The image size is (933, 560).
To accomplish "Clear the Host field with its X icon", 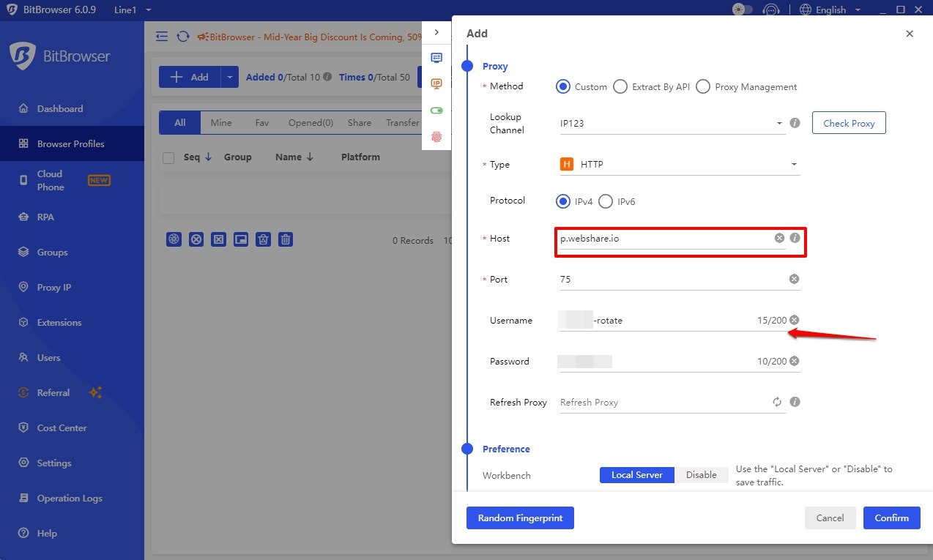I will [779, 238].
